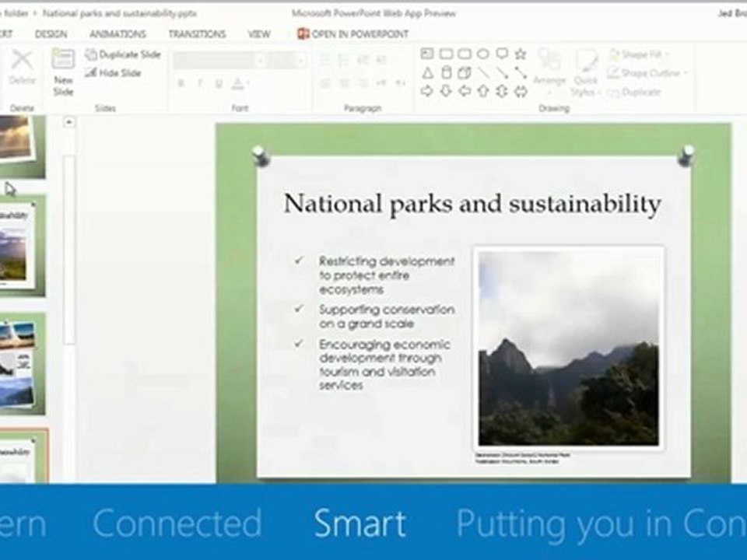Click increase indent level icon
Screen dimensions: 747x560
[x=381, y=60]
